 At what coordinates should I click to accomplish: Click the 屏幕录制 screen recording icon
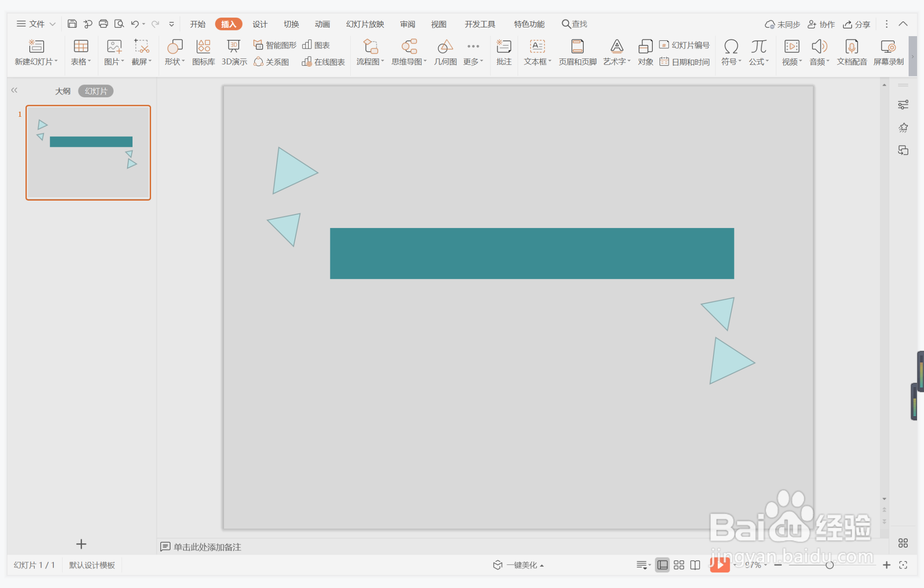(888, 52)
